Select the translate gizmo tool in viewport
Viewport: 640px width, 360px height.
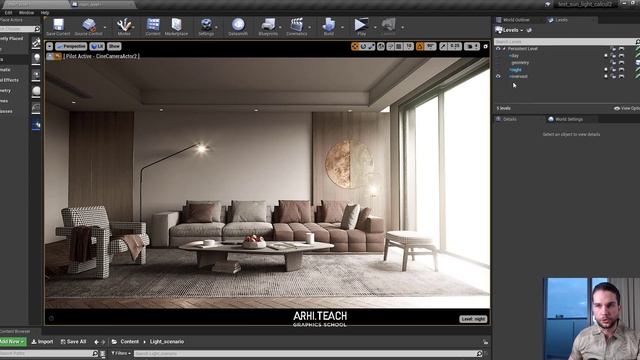pos(355,47)
